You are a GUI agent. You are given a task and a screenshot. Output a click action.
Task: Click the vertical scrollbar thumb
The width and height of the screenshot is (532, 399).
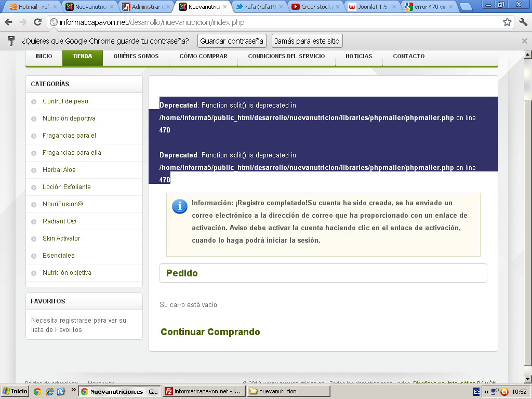click(x=528, y=233)
